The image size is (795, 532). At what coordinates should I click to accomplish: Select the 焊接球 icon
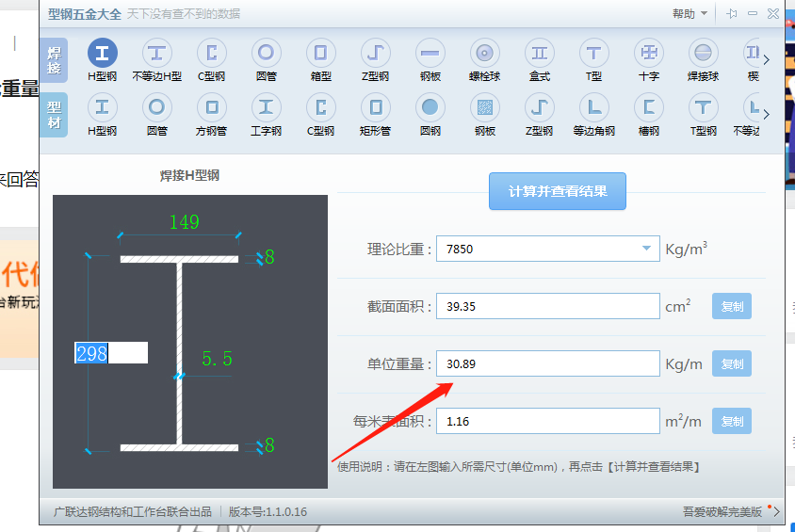coord(704,53)
